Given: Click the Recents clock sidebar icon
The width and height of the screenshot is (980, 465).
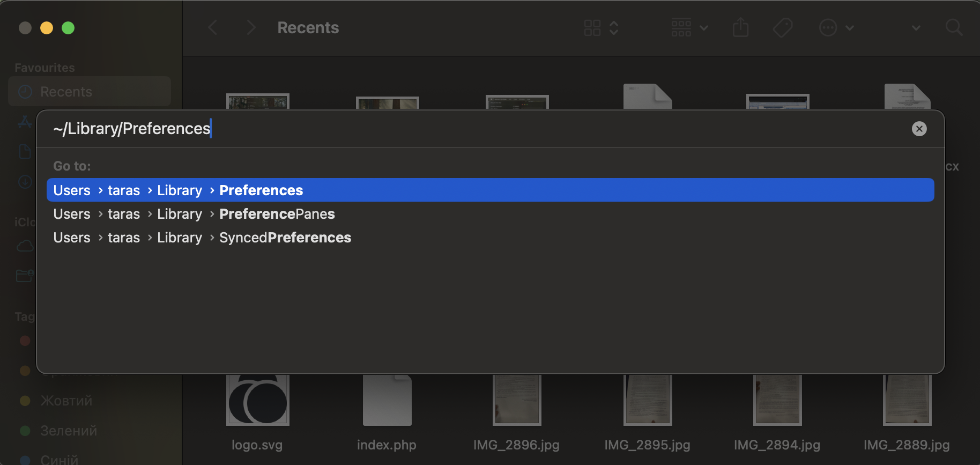Looking at the screenshot, I should tap(25, 92).
